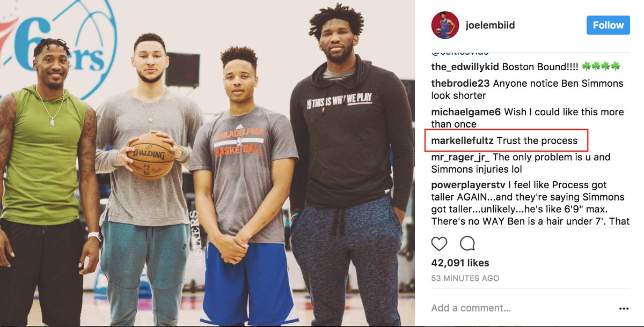Viewport: 644px width, 327px height.
Task: Follow joelembiid
Action: point(608,25)
